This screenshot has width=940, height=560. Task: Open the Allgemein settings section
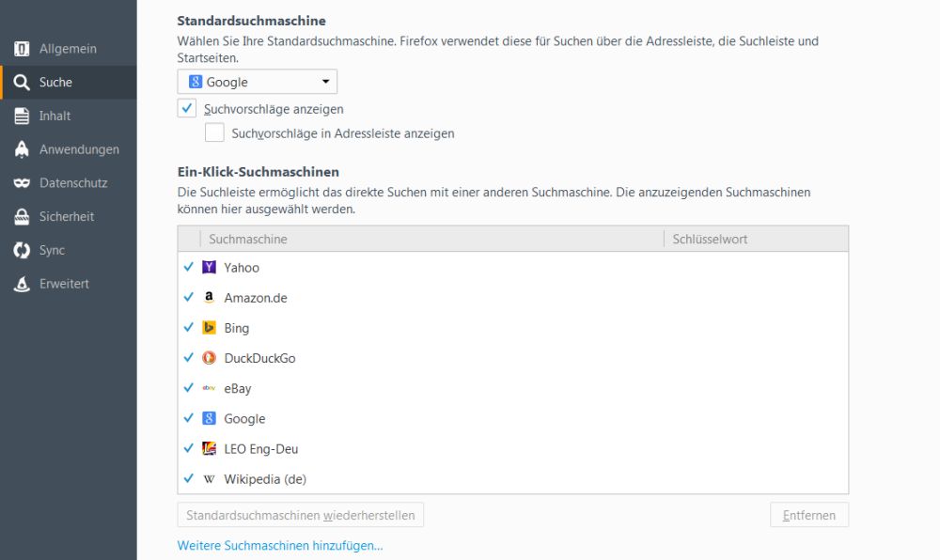tap(68, 49)
